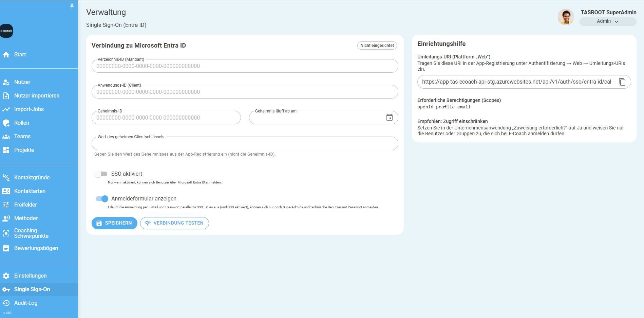
Task: Click the Nicht eingerichtet status chip
Action: (x=377, y=46)
